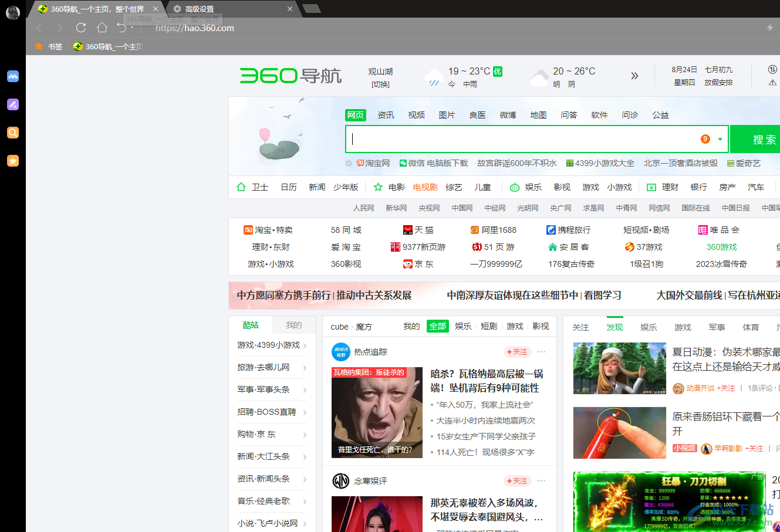
Task: Switch to the 酷站 sidebar tab
Action: point(251,325)
